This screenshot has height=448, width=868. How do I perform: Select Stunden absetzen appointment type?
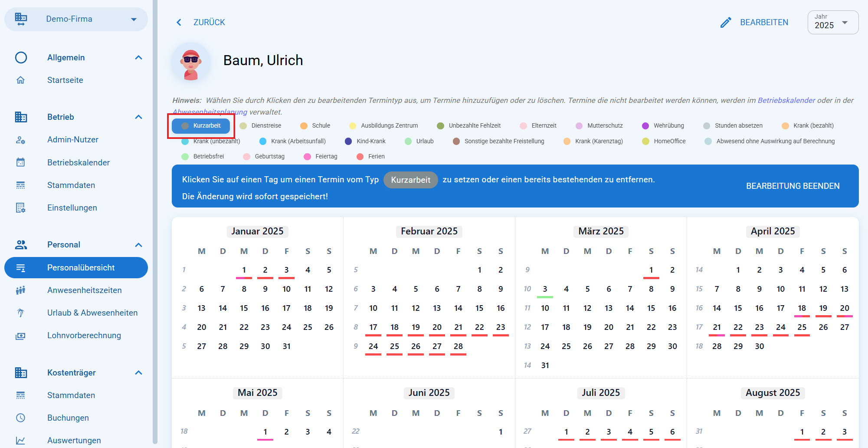tap(733, 126)
